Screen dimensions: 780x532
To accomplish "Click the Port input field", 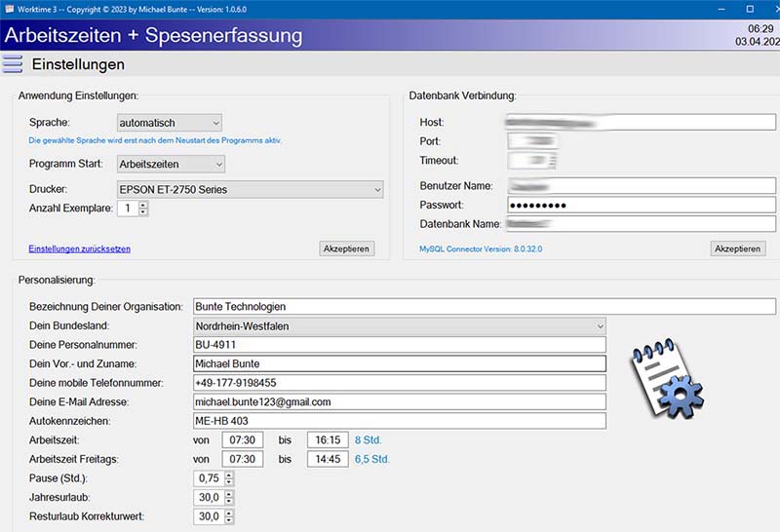I will [x=531, y=141].
